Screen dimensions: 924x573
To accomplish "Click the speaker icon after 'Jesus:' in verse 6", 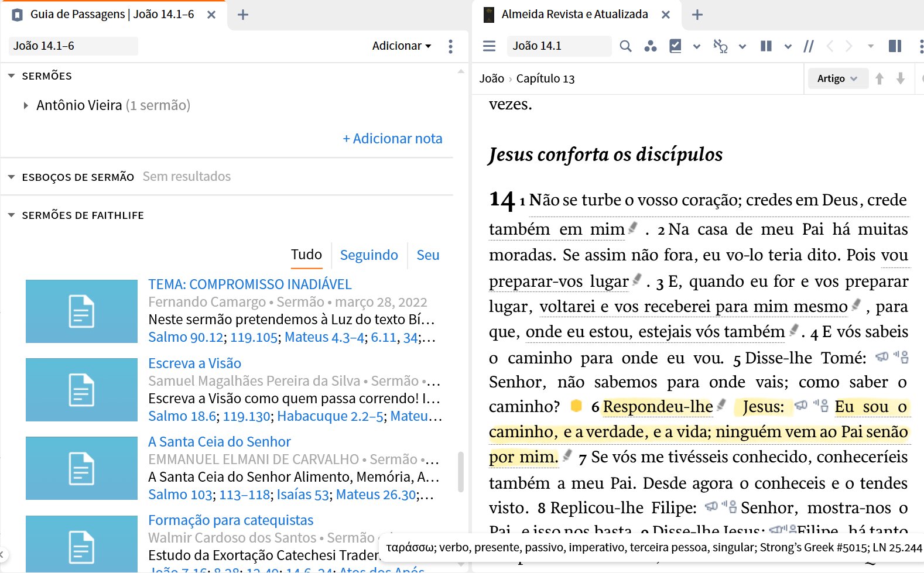I will click(801, 405).
